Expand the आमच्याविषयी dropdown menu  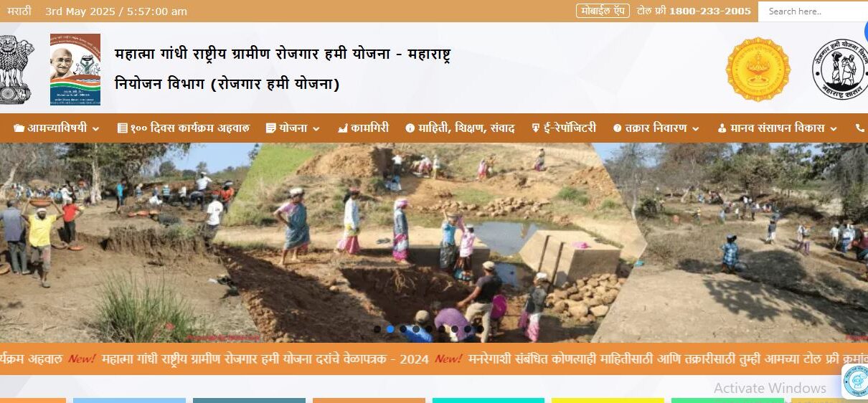[57, 128]
